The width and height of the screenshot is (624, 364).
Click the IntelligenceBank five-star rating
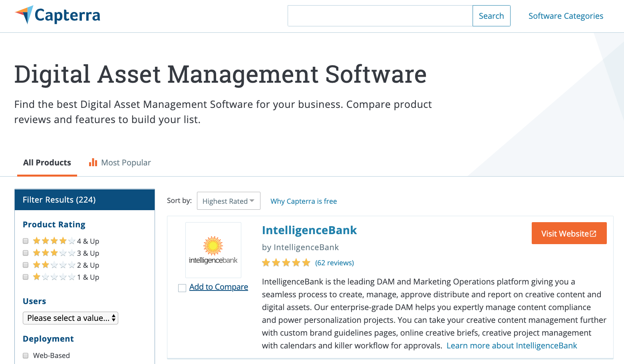click(286, 263)
